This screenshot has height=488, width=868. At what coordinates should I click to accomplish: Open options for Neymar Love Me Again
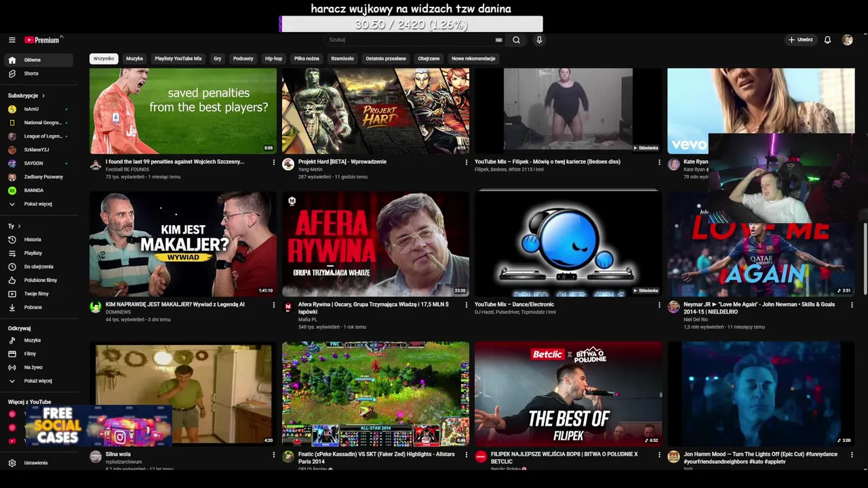pos(852,306)
